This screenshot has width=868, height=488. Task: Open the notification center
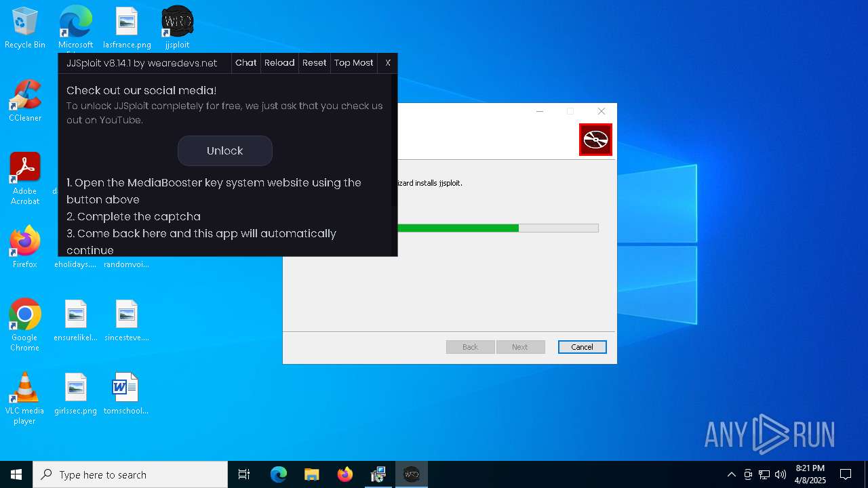846,474
